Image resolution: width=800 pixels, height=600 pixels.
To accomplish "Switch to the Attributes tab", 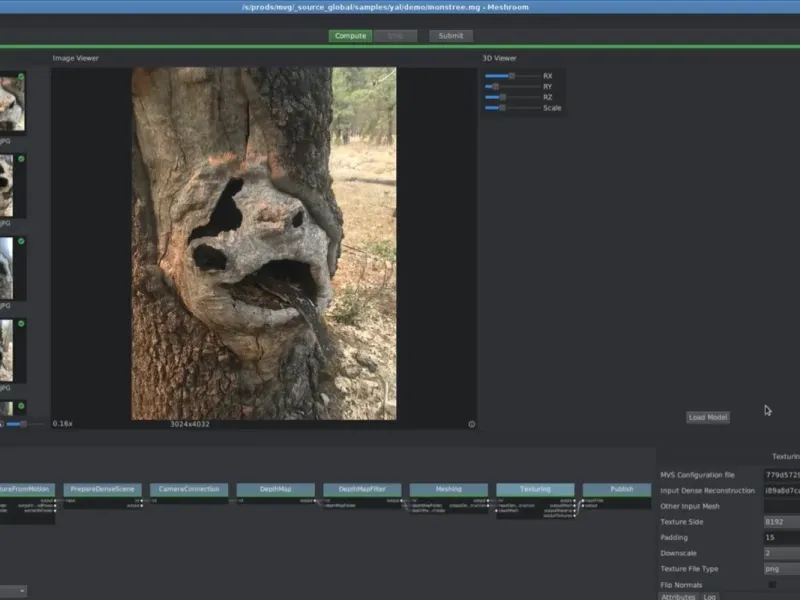I will coord(678,596).
